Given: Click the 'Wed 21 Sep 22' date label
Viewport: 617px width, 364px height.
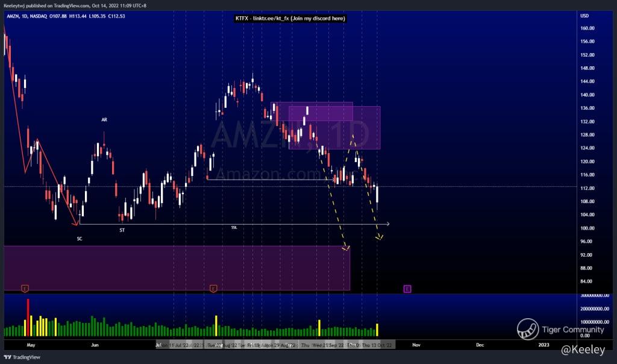Looking at the screenshot, I should tap(328, 345).
